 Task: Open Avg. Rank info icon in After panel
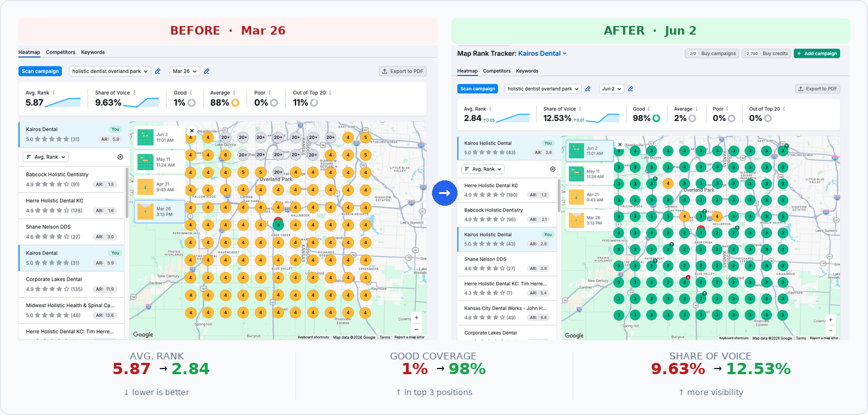[490, 109]
